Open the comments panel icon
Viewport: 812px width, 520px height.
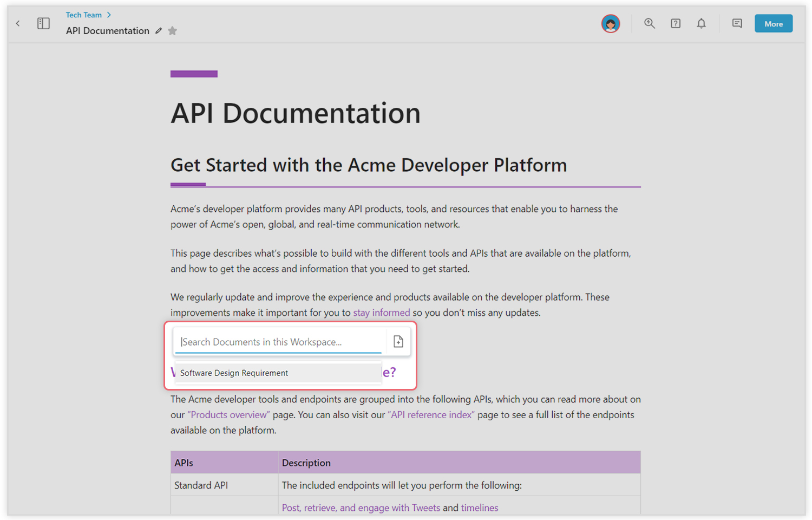(737, 23)
